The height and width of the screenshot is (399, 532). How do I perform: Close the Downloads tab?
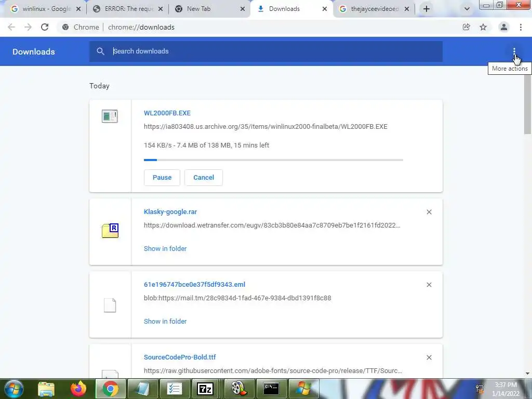click(x=325, y=9)
